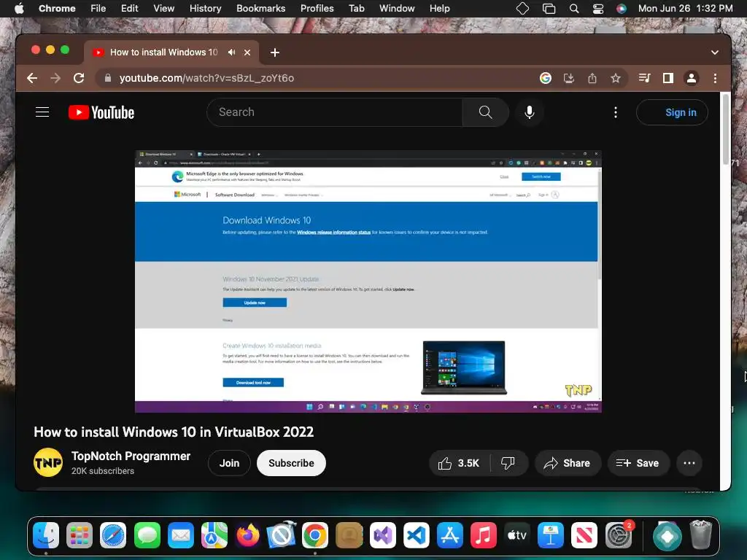Open Finder from the Dock

click(x=46, y=535)
